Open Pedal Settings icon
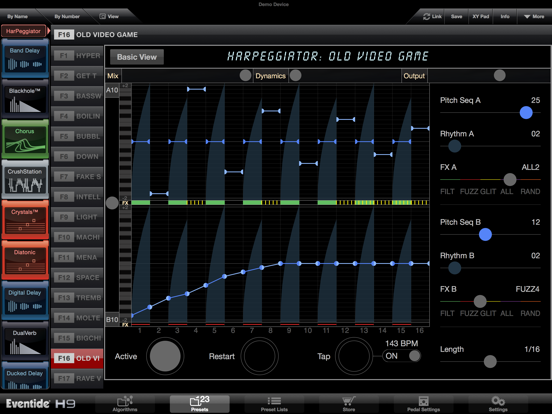This screenshot has height=414, width=552. pos(424,403)
